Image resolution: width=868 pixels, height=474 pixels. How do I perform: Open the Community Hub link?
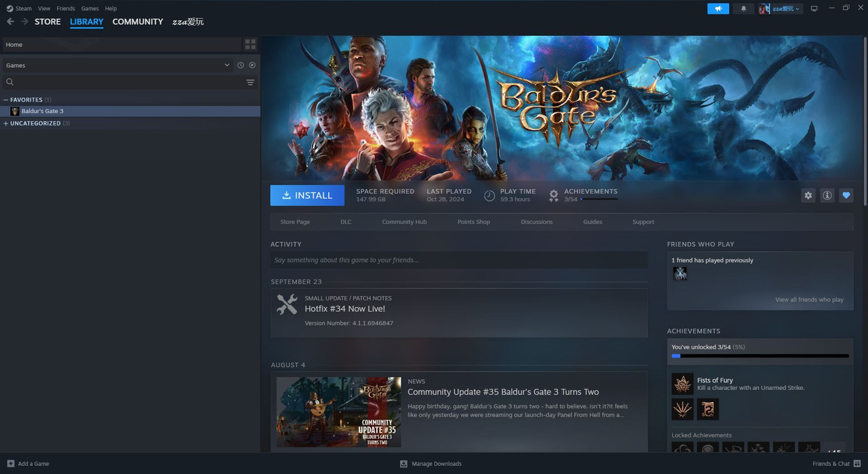pyautogui.click(x=404, y=222)
